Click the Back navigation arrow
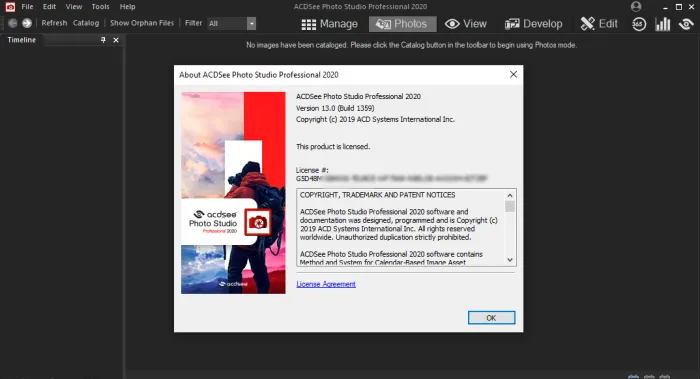 click(12, 23)
